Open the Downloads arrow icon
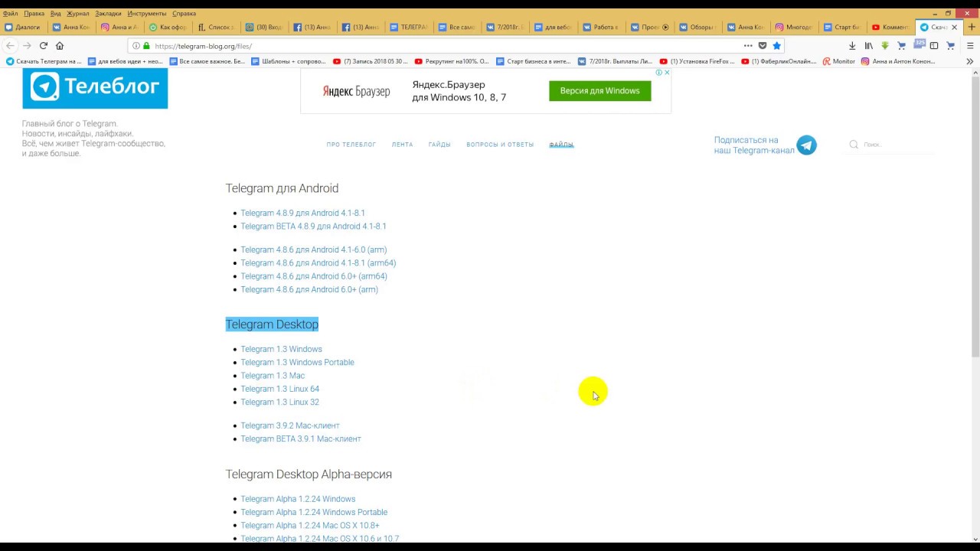980x551 pixels. coord(852,46)
